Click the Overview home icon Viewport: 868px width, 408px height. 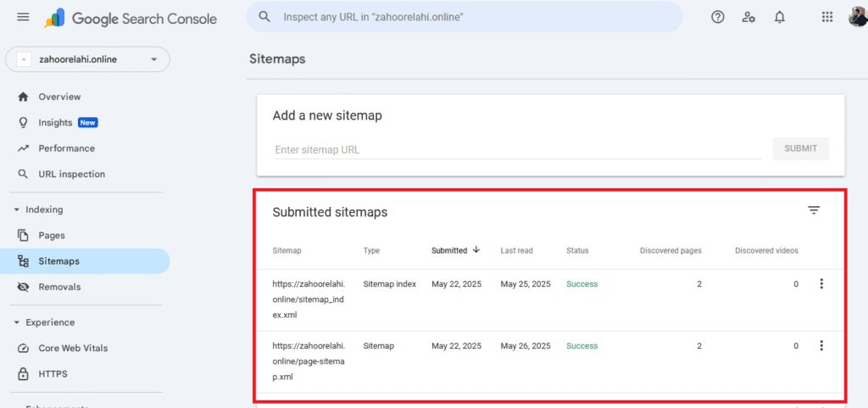tap(23, 97)
